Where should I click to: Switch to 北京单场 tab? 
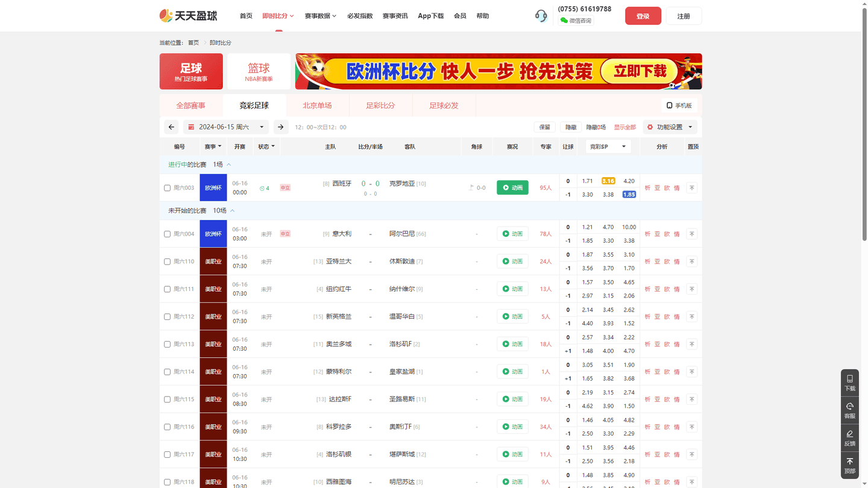pos(318,105)
